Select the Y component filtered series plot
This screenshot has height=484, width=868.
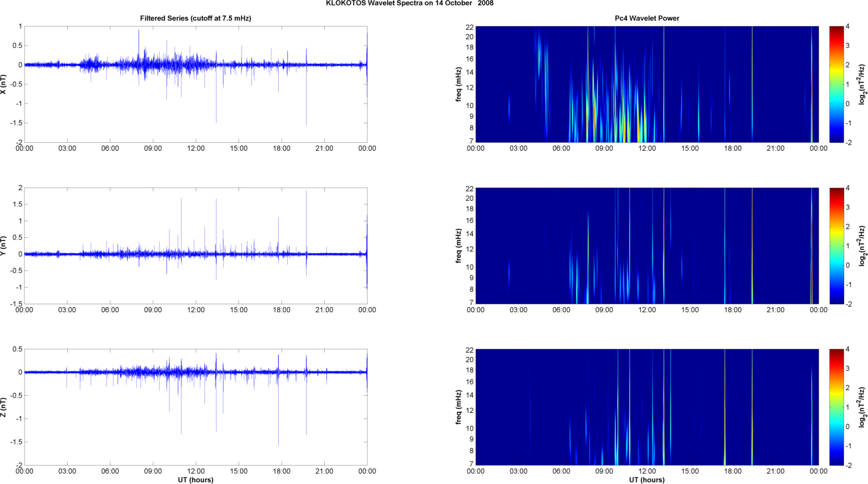pyautogui.click(x=195, y=246)
